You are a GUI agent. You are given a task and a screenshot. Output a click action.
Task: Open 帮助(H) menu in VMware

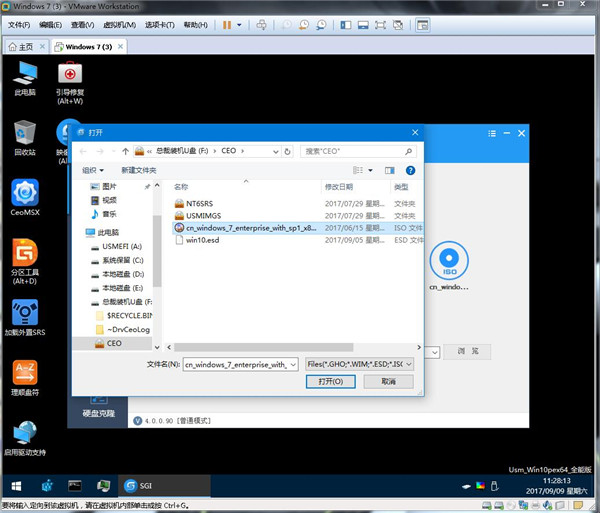[196, 25]
